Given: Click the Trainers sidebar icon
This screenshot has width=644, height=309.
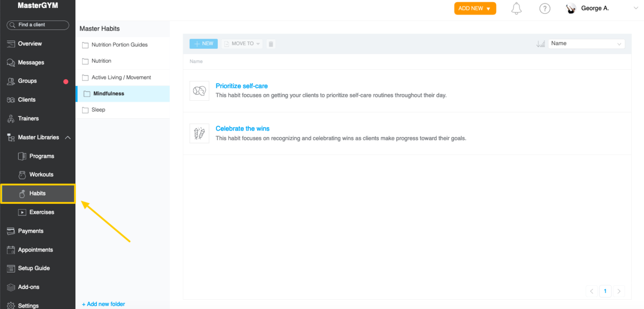Looking at the screenshot, I should (11, 119).
